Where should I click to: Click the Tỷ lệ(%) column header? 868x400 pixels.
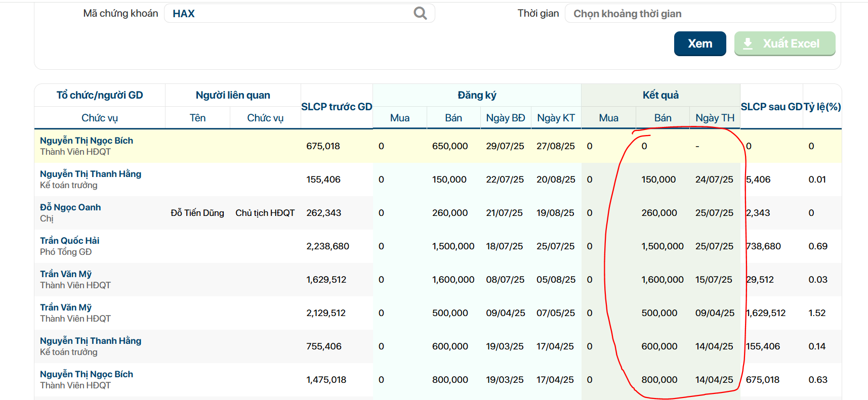(x=822, y=107)
